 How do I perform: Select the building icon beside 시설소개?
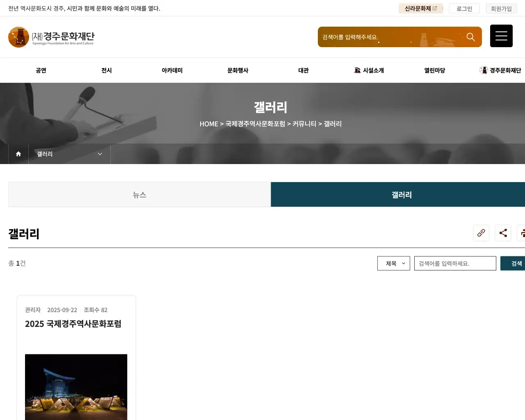357,70
